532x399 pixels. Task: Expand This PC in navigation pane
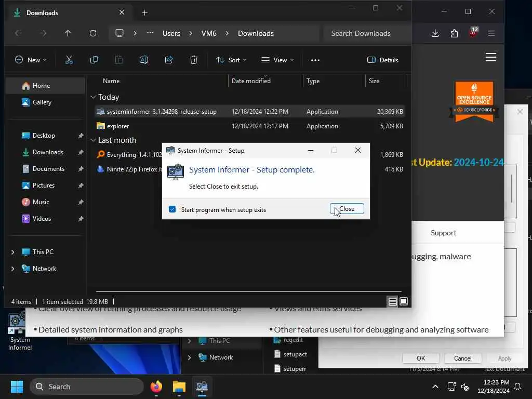coord(13,252)
